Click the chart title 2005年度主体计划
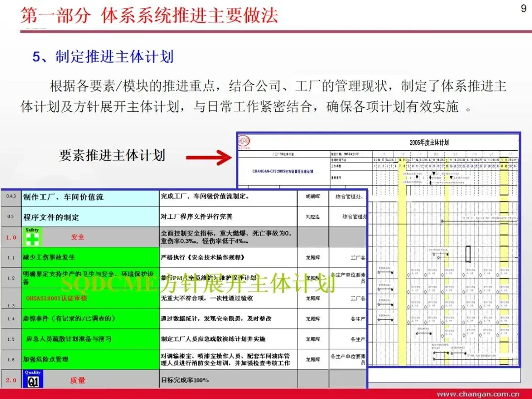 coord(429,142)
